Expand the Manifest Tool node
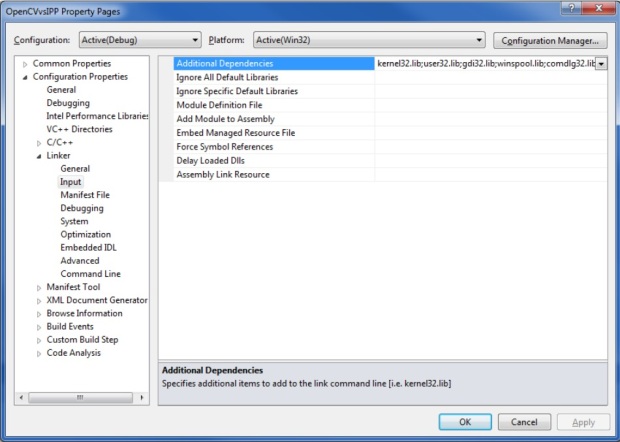620x442 pixels. tap(39, 287)
